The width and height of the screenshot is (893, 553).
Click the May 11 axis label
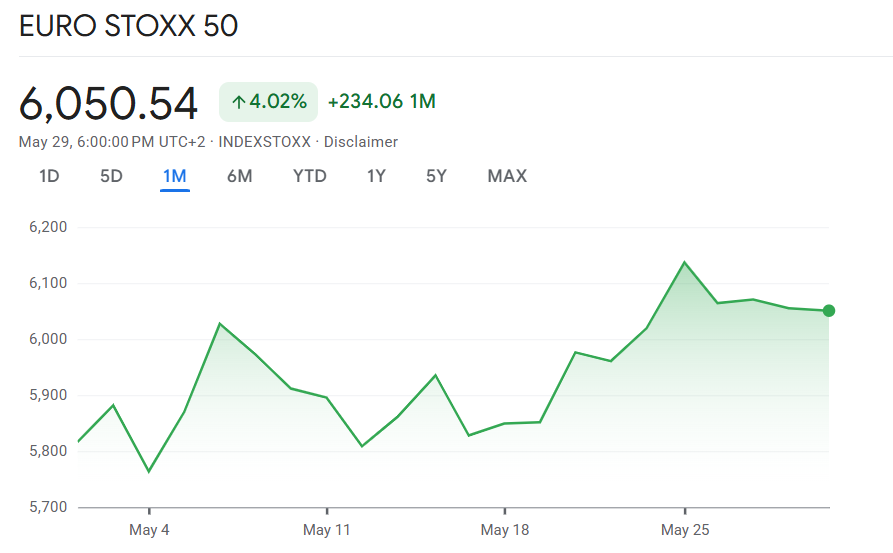tap(326, 530)
